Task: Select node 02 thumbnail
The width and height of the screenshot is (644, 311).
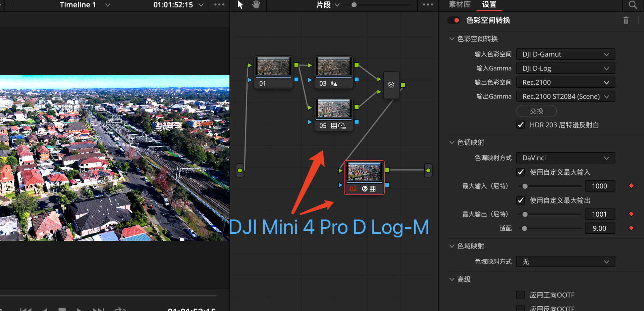Action: [x=365, y=172]
